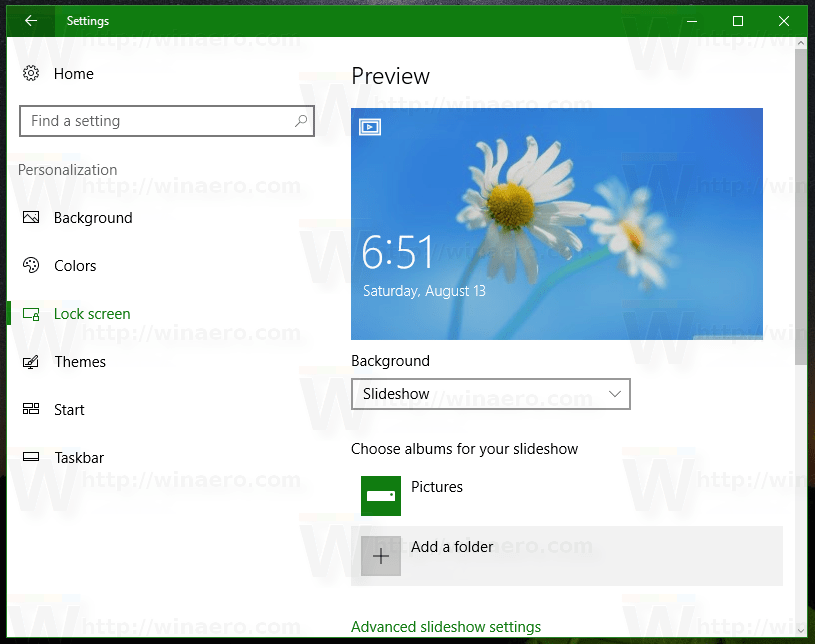Open the Colors palette icon
Viewport: 815px width, 644px height.
coord(31,265)
